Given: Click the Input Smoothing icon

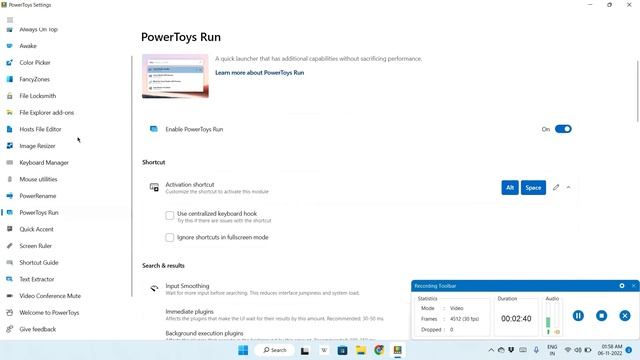Looking at the screenshot, I should tap(154, 288).
